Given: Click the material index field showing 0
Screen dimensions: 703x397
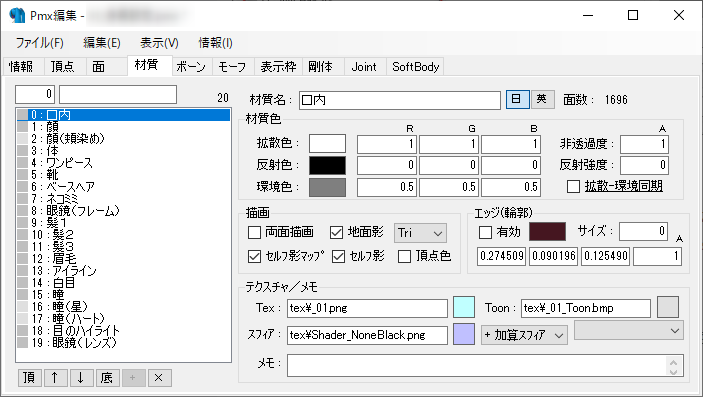Looking at the screenshot, I should 35,95.
